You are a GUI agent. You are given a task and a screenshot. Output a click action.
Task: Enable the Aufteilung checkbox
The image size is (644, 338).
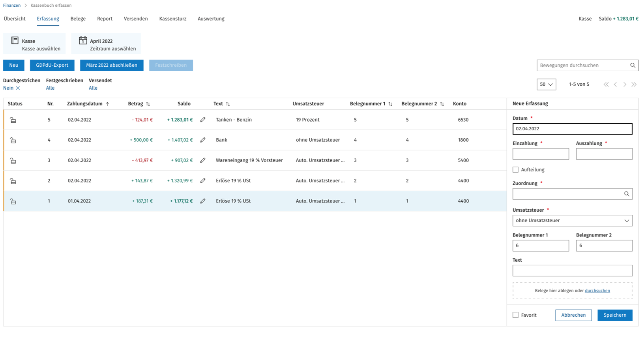(515, 170)
